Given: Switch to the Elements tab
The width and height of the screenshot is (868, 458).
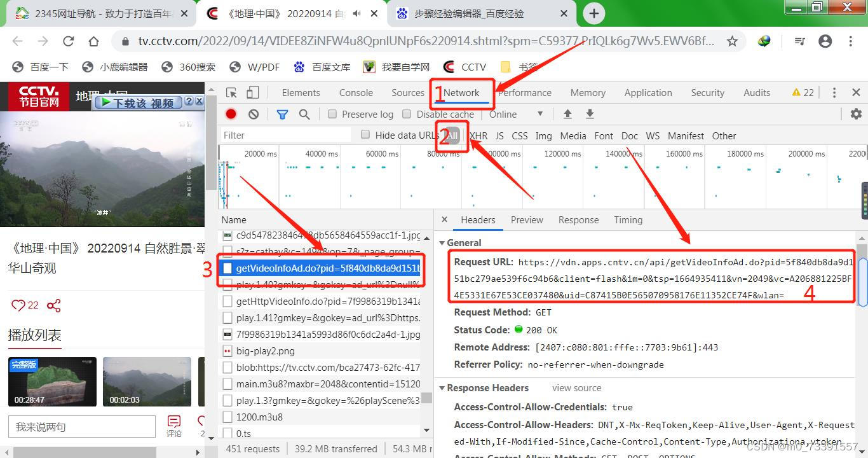Looking at the screenshot, I should (x=301, y=93).
